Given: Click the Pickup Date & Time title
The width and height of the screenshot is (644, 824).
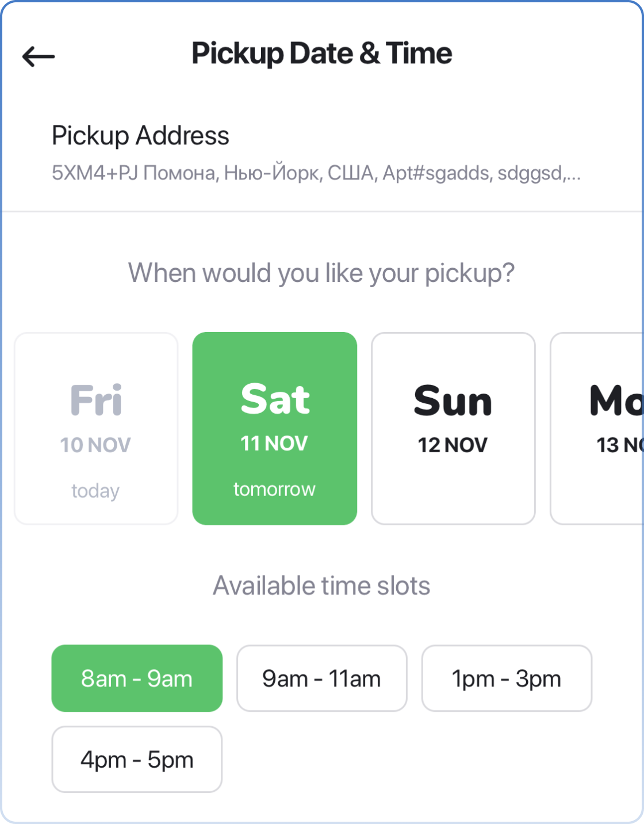Looking at the screenshot, I should [321, 54].
